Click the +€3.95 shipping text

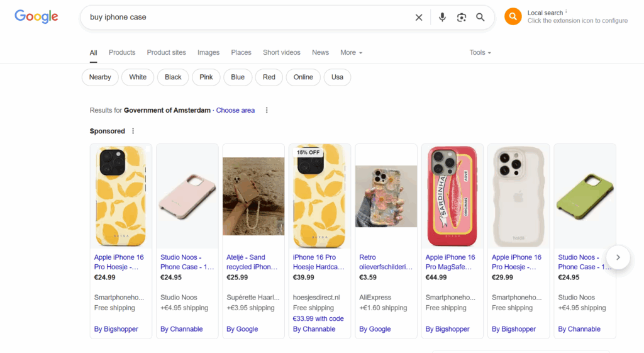tap(250, 308)
